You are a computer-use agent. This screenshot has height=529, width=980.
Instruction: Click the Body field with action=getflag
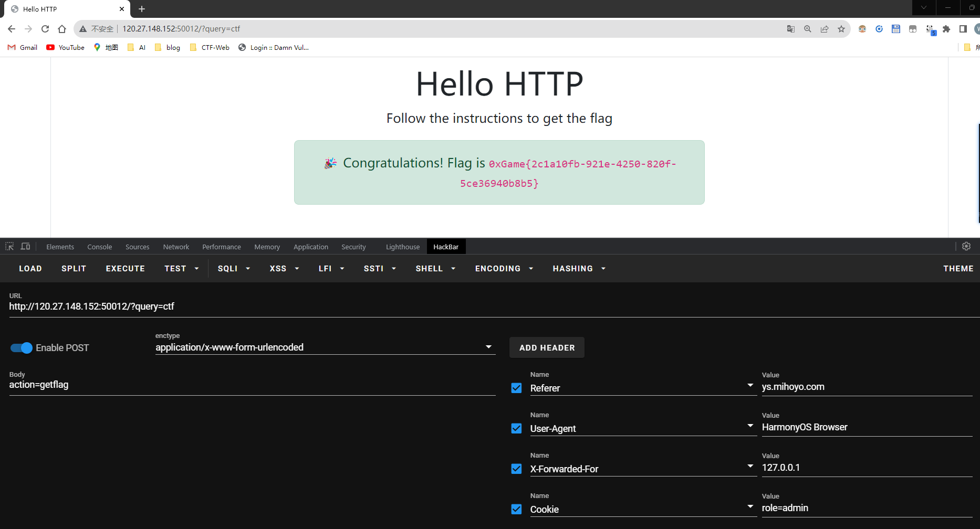point(252,385)
